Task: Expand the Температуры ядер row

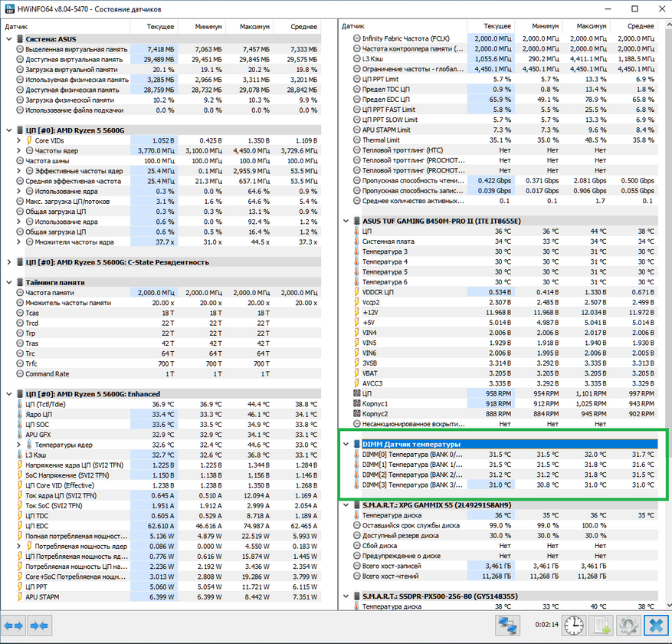Action: 18,445
